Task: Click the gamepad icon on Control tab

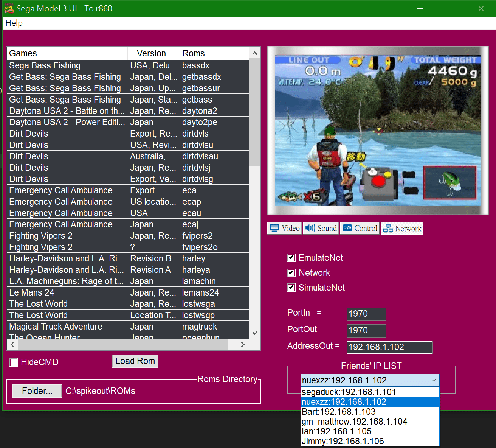Action: [x=347, y=228]
